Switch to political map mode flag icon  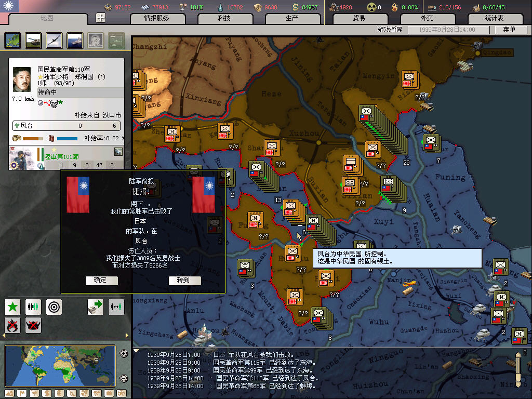point(22,393)
